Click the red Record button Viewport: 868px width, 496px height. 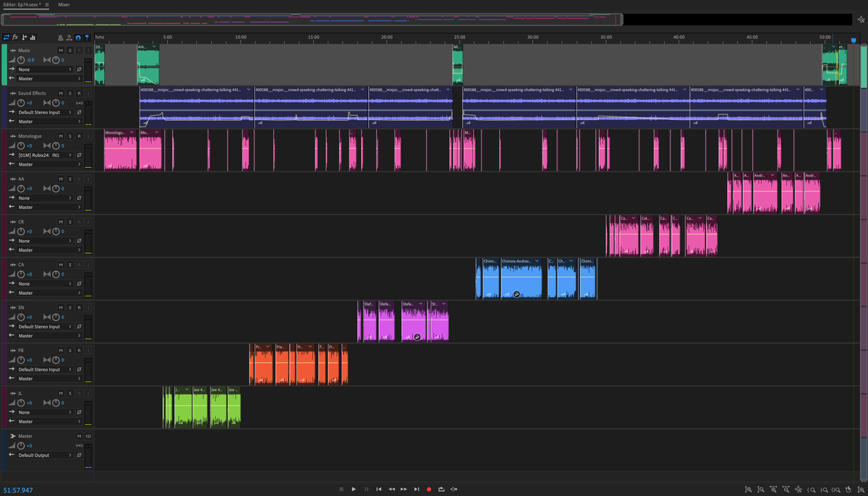[429, 489]
